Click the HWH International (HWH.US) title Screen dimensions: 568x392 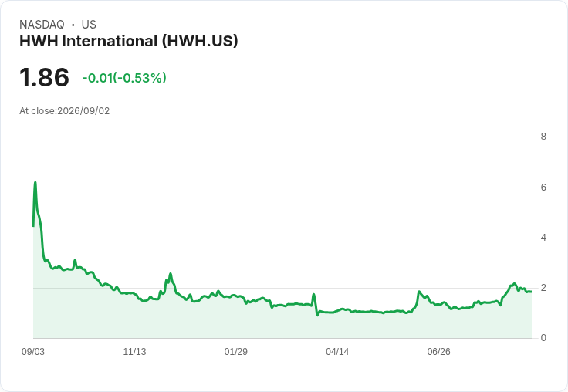pyautogui.click(x=129, y=42)
